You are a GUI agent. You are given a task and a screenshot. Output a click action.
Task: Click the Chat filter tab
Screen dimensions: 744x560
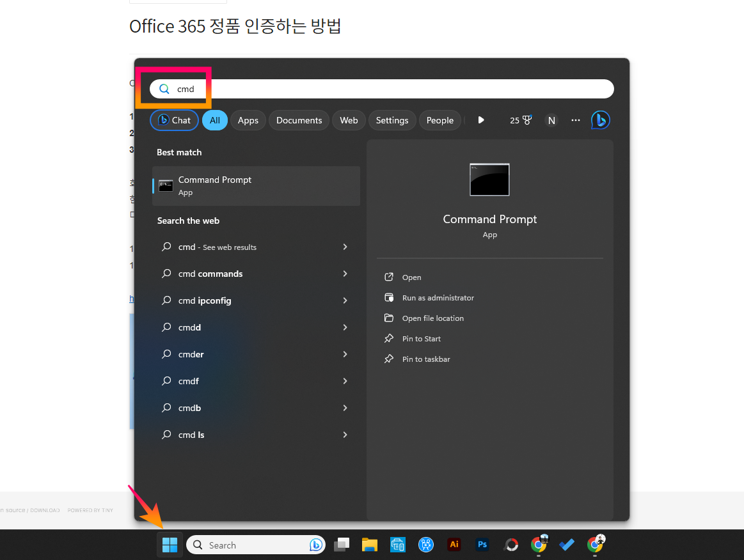[174, 120]
